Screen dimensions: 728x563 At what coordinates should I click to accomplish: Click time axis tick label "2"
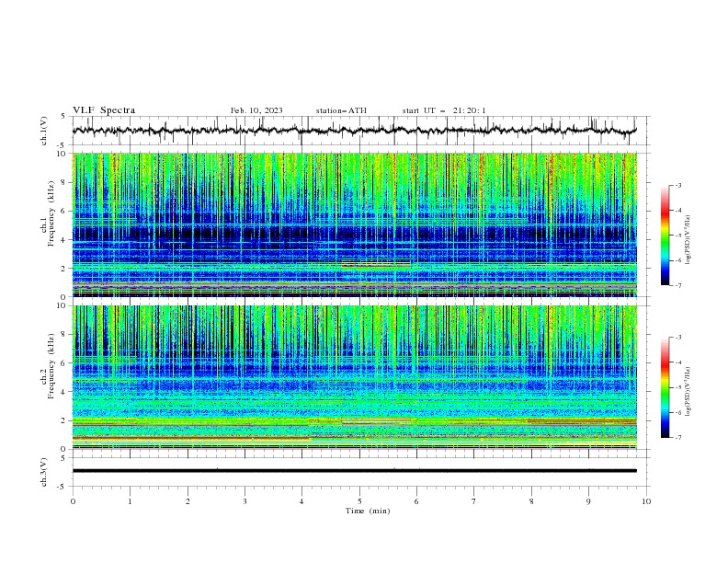click(x=188, y=501)
